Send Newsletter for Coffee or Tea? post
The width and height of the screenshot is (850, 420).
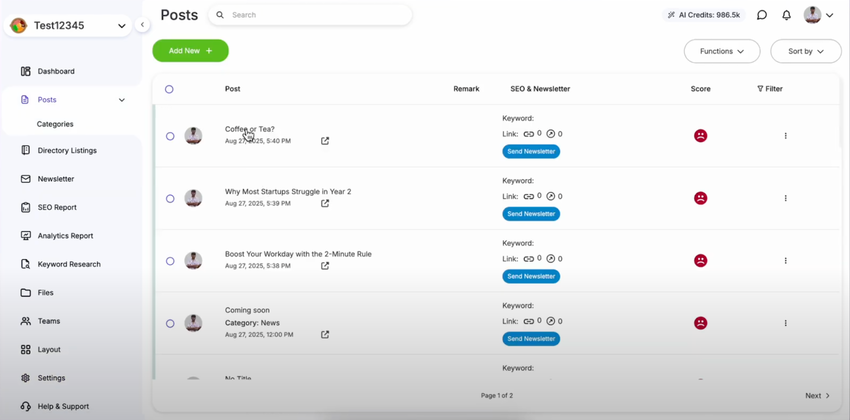tap(531, 152)
